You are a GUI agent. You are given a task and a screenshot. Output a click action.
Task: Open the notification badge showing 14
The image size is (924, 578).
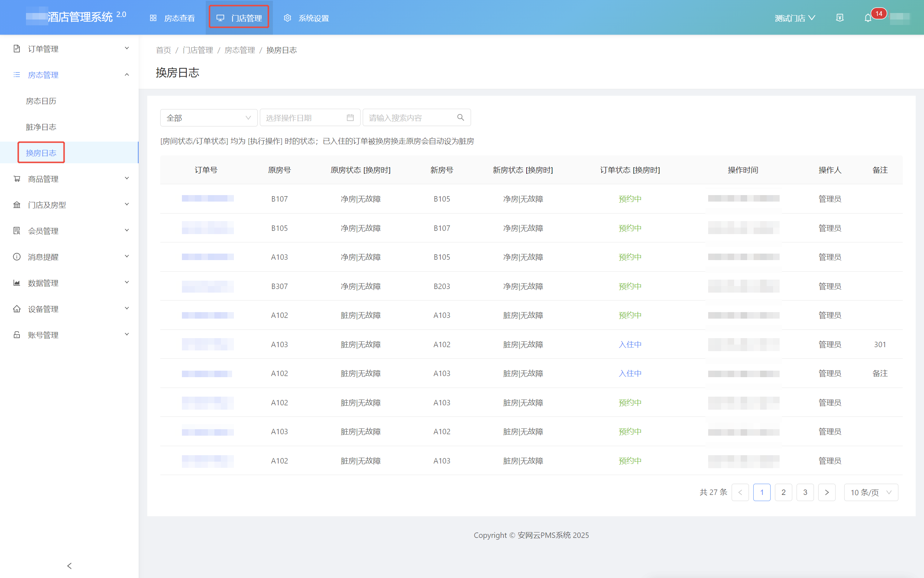(879, 14)
